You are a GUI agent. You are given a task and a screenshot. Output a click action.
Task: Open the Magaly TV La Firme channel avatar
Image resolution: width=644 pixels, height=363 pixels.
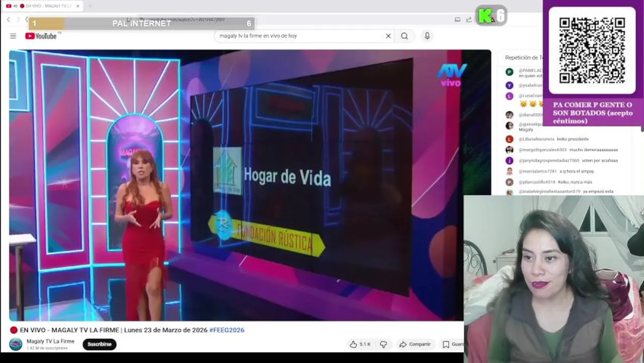pyautogui.click(x=16, y=344)
